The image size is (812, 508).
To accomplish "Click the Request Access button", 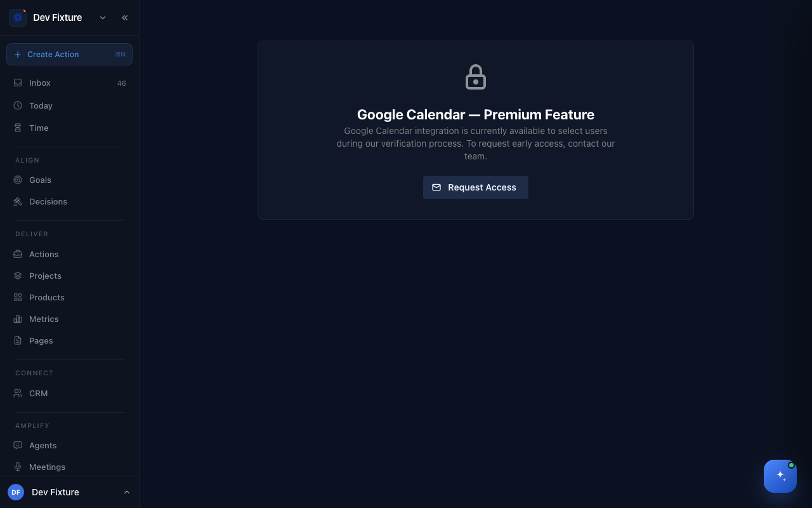I will point(476,187).
